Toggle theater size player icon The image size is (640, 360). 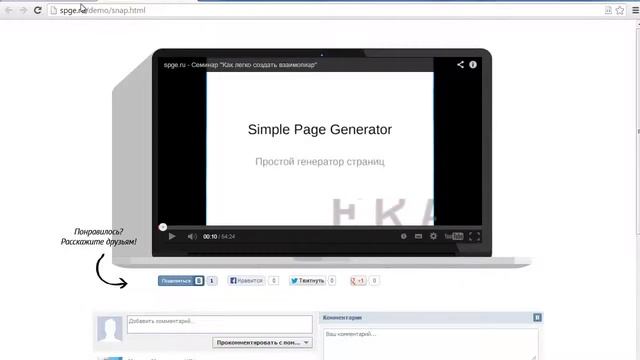pyautogui.click(x=418, y=236)
